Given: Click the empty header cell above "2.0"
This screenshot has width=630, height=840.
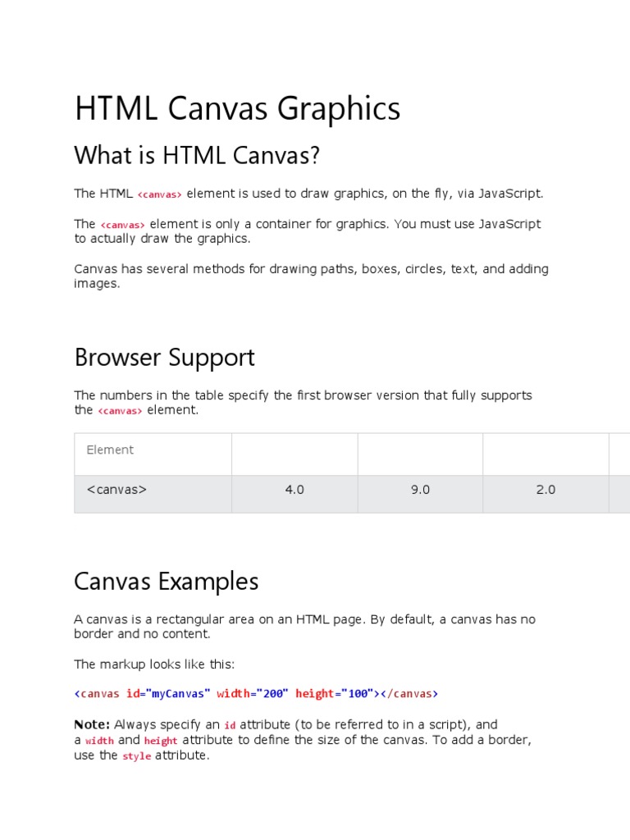Looking at the screenshot, I should click(x=546, y=454).
